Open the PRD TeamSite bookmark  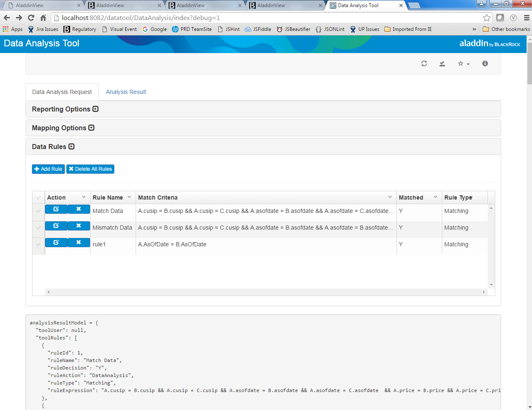coord(192,29)
